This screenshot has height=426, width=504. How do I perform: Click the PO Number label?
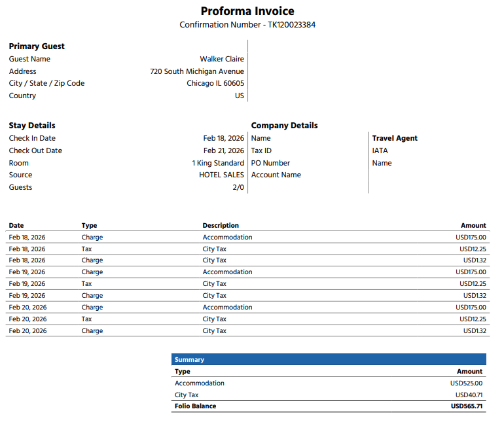(270, 163)
